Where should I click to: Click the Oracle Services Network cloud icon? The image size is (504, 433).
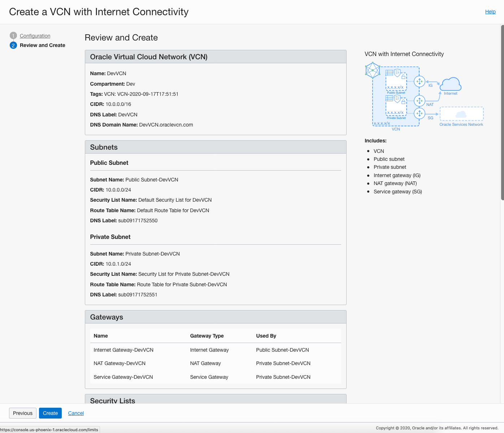click(x=461, y=115)
